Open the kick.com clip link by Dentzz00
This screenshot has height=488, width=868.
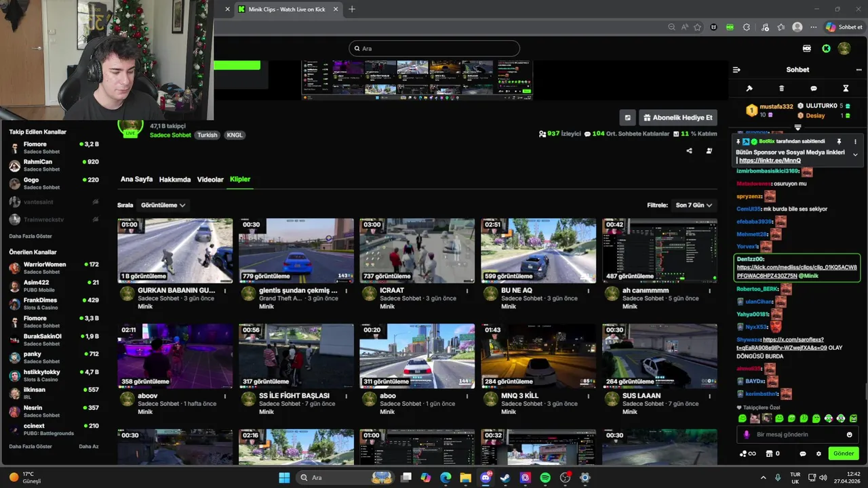point(797,271)
